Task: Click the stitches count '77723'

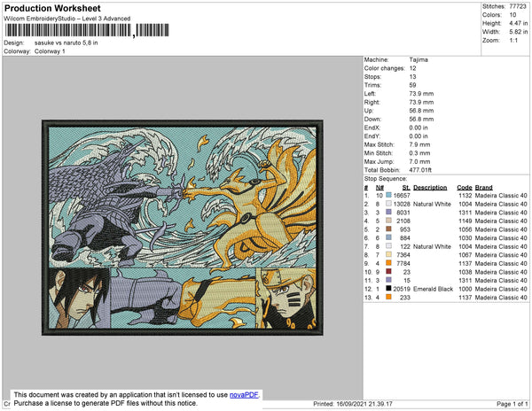Action: coord(518,6)
